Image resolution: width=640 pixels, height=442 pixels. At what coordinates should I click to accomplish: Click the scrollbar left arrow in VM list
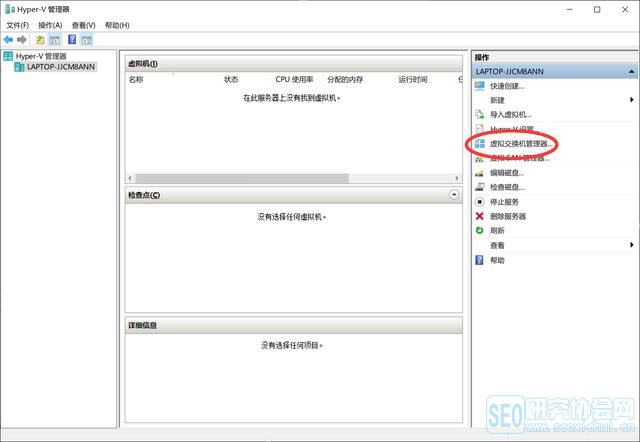[130, 178]
